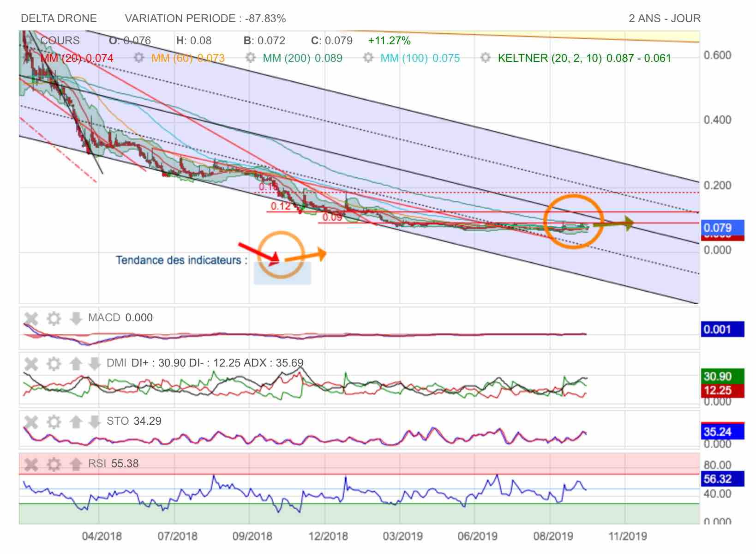Image resolution: width=756 pixels, height=554 pixels.
Task: Click the DELTA DRONE title
Action: [x=59, y=18]
